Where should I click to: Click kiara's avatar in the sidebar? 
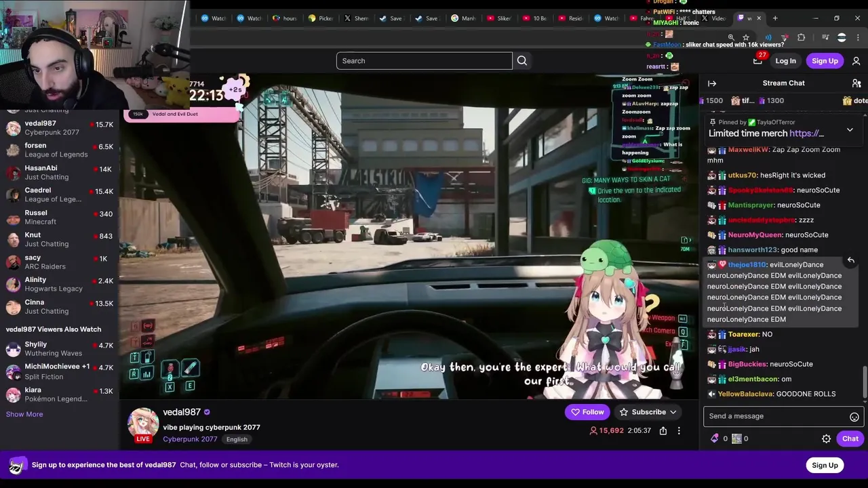pos(13,394)
